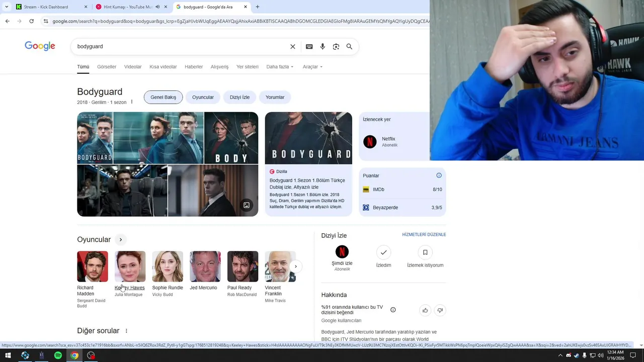Select the Yorumlar chip

tap(275, 97)
